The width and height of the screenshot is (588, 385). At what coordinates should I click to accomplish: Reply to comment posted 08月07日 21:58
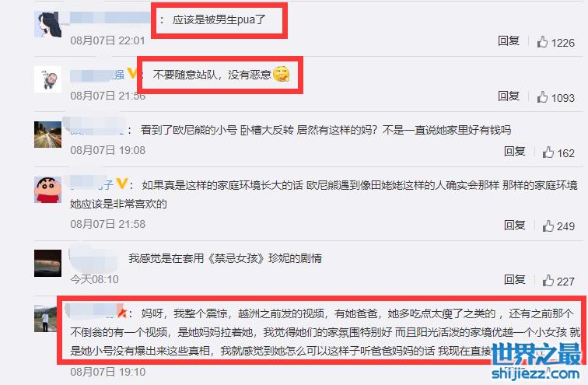coord(515,225)
